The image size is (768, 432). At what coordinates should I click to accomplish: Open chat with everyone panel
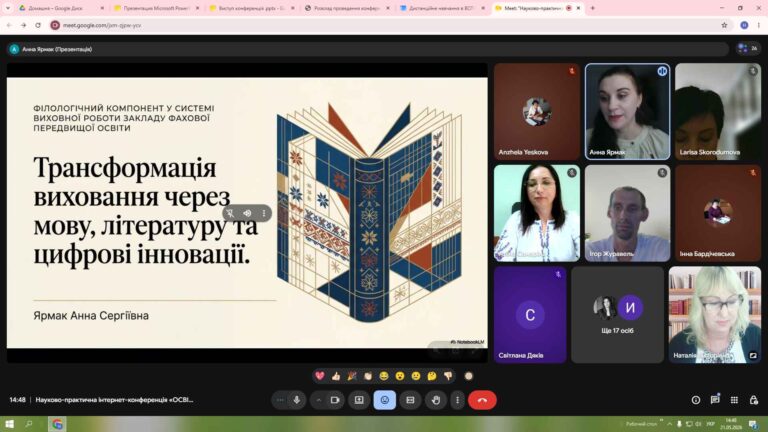click(715, 400)
